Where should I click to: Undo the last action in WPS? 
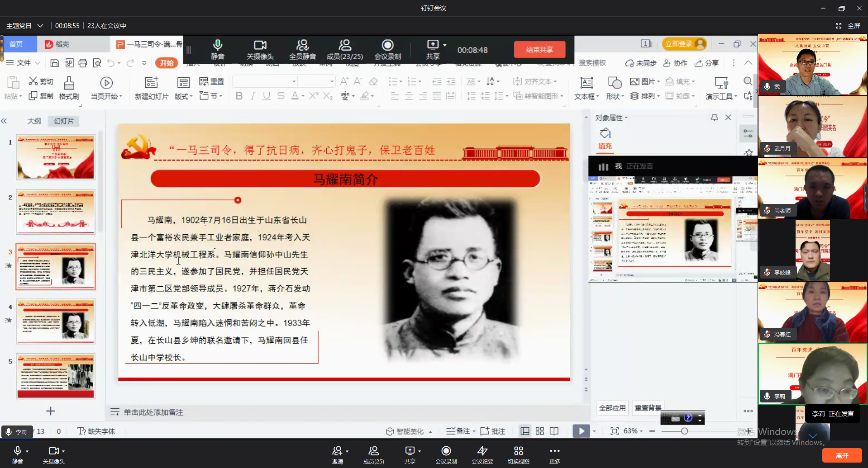pyautogui.click(x=111, y=63)
